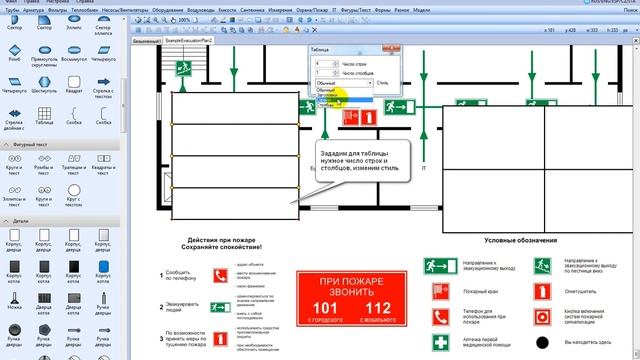
Task: Select the fire extinguisher symbol on plan
Action: [368, 118]
